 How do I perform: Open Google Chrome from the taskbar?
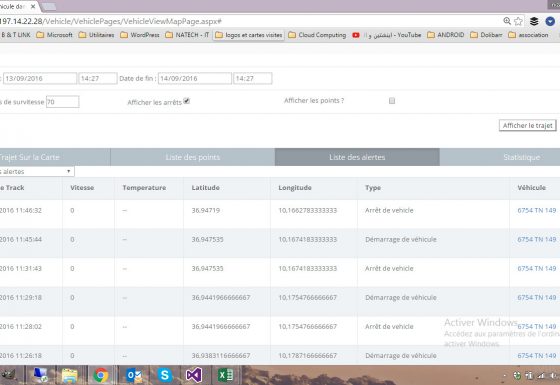[x=101, y=375]
